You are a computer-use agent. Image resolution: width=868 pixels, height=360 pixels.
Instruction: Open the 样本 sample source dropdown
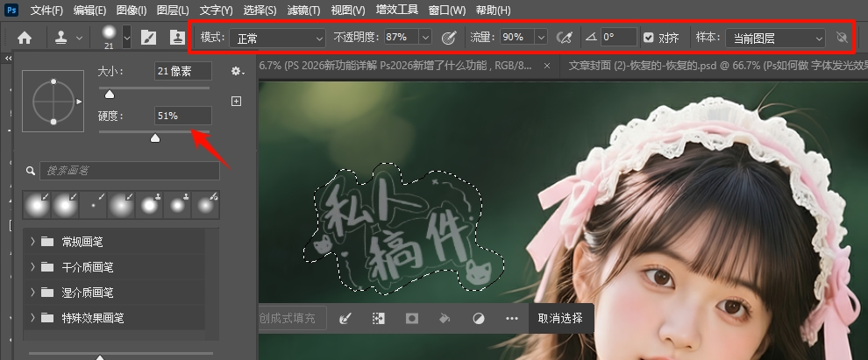click(x=775, y=38)
